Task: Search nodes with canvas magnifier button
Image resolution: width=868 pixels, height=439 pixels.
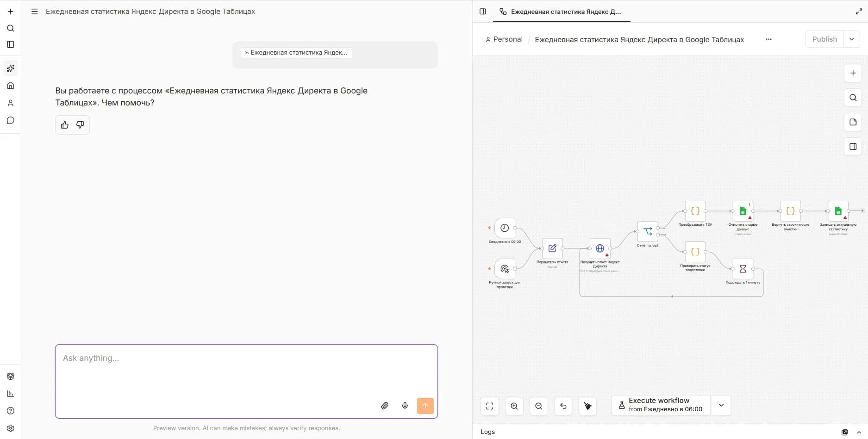Action: [853, 98]
